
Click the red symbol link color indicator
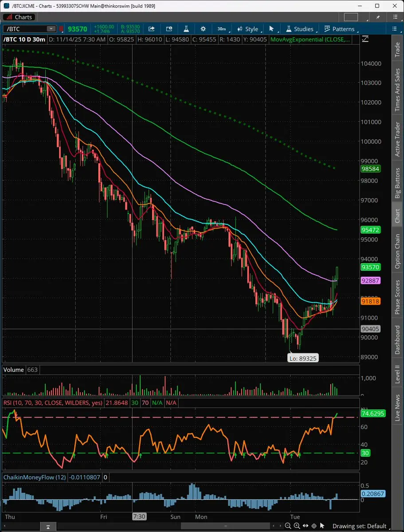click(61, 29)
